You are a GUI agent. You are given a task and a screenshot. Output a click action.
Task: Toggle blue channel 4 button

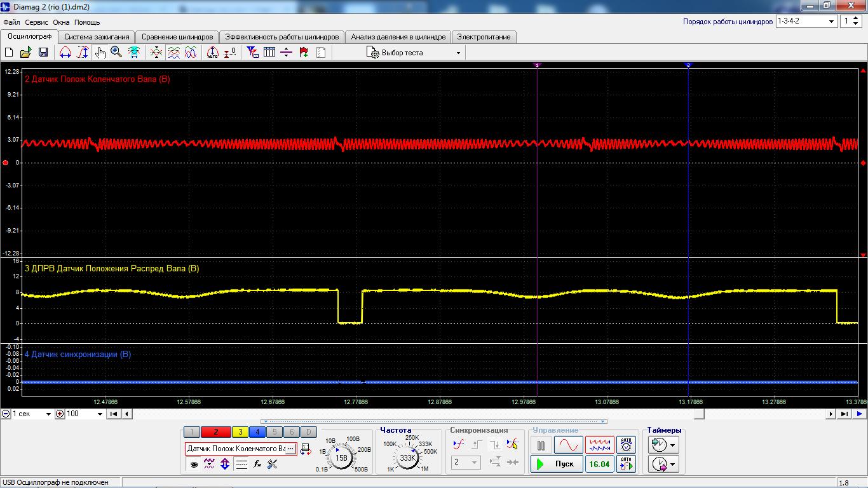tap(257, 432)
